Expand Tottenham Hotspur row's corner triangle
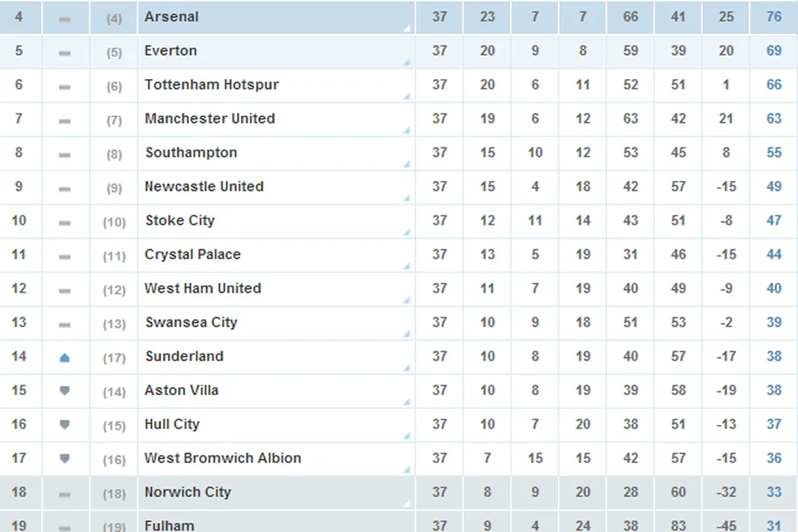The image size is (798, 532). [408, 97]
